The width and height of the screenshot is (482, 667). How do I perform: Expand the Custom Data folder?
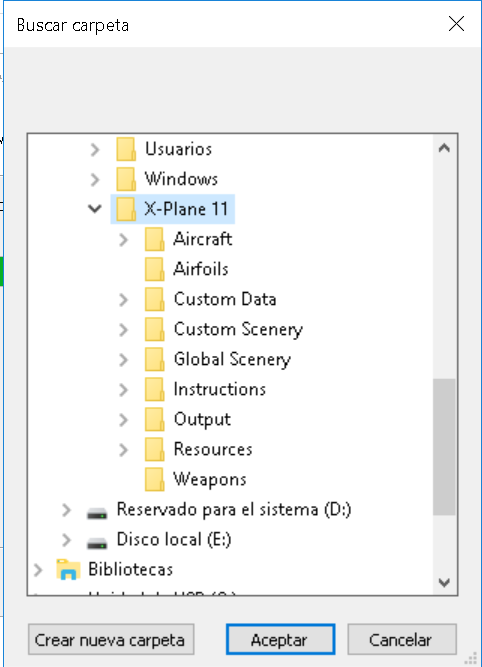123,299
